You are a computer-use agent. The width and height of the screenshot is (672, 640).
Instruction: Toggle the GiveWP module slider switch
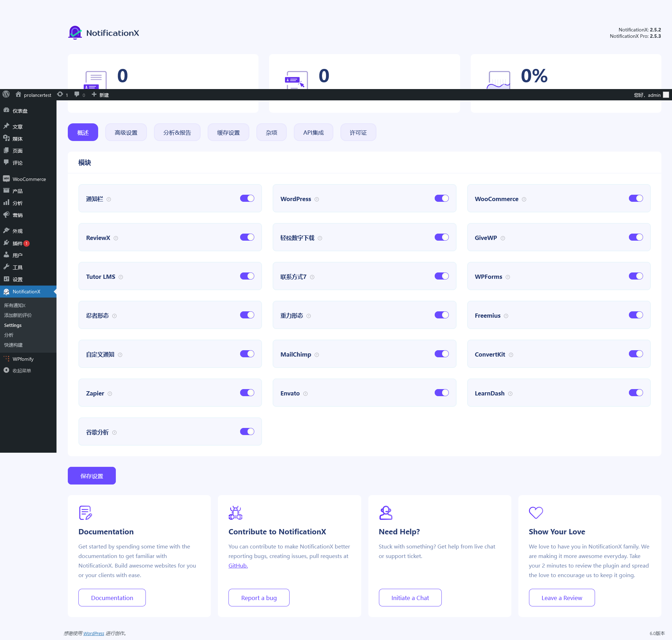click(636, 237)
